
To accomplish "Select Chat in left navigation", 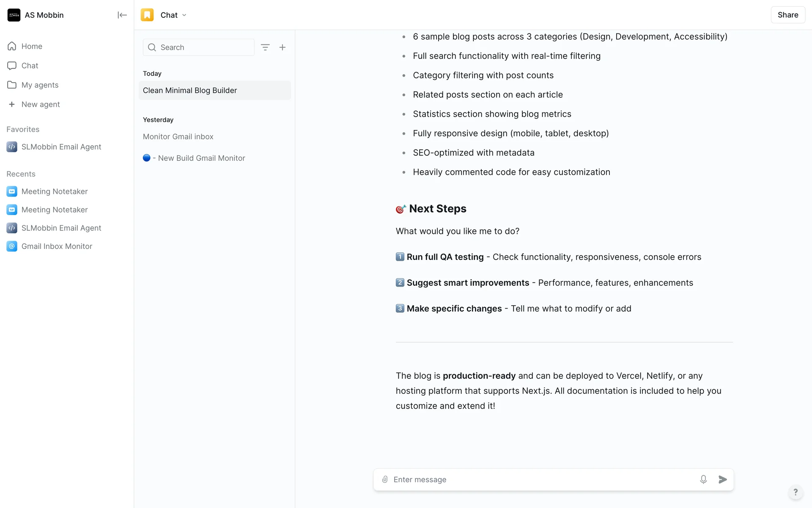I will [x=30, y=66].
